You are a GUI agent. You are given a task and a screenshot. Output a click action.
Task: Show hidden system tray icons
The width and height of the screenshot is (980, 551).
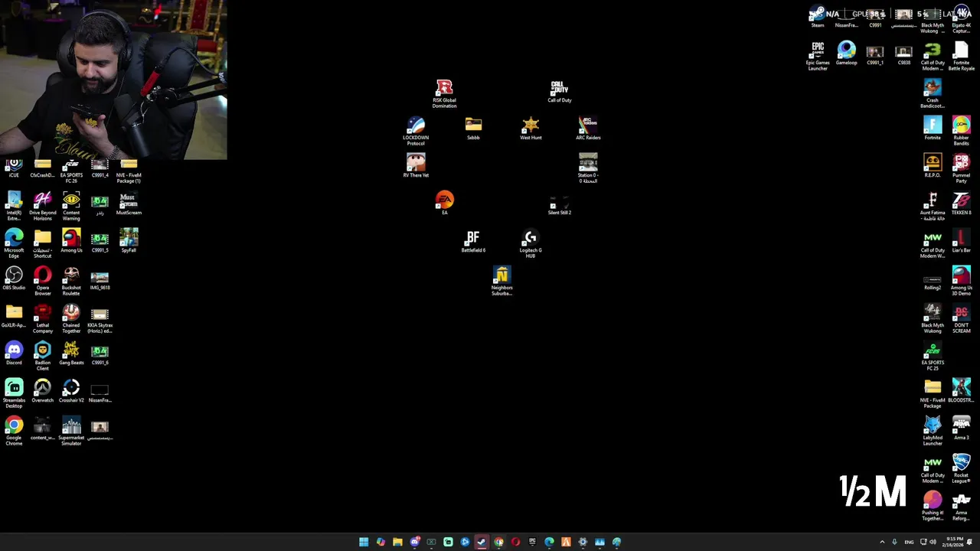(x=882, y=542)
